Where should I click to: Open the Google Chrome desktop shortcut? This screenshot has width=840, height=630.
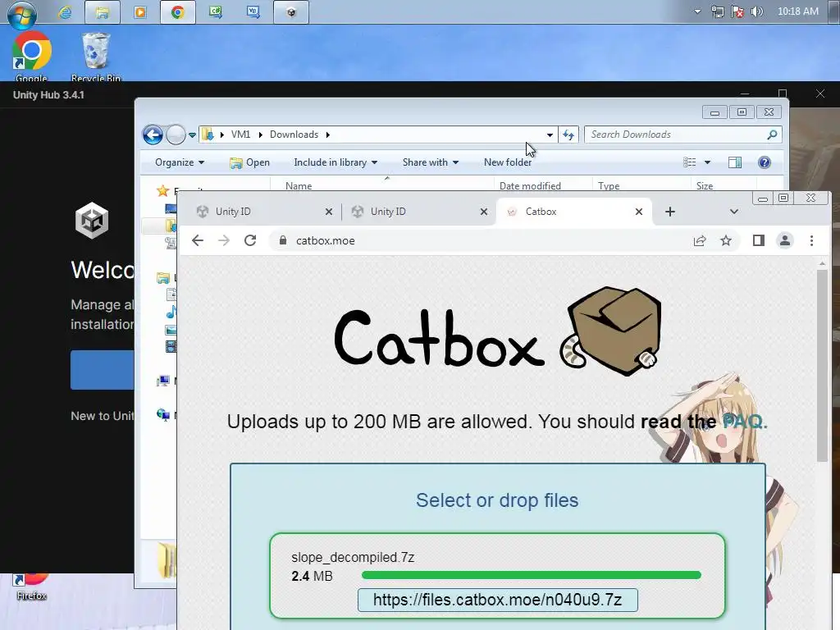tap(32, 57)
